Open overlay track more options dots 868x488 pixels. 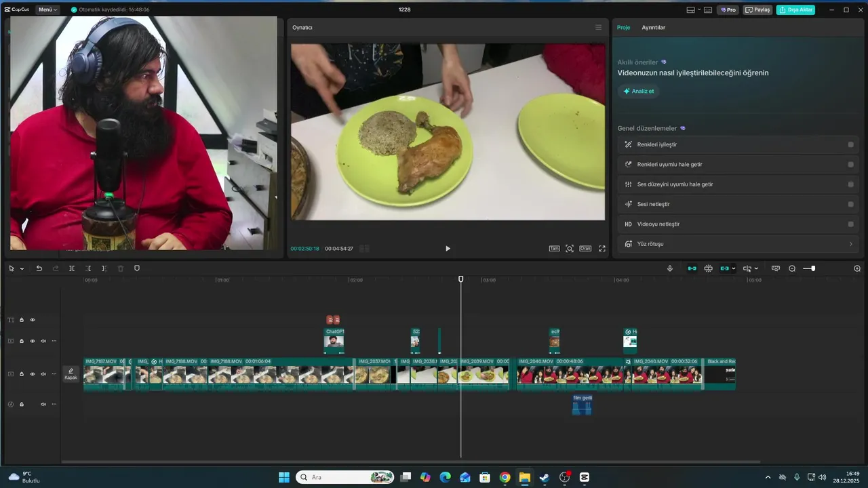tap(54, 341)
